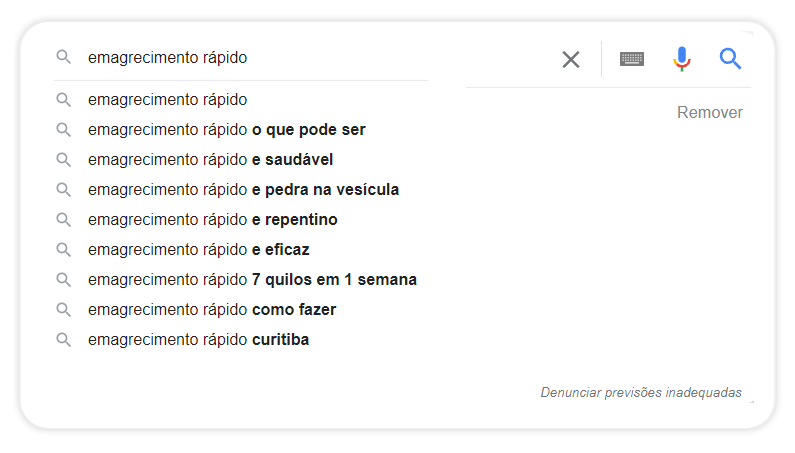795x453 pixels.
Task: Click the magnifier icon inside the search field
Action: click(x=63, y=57)
